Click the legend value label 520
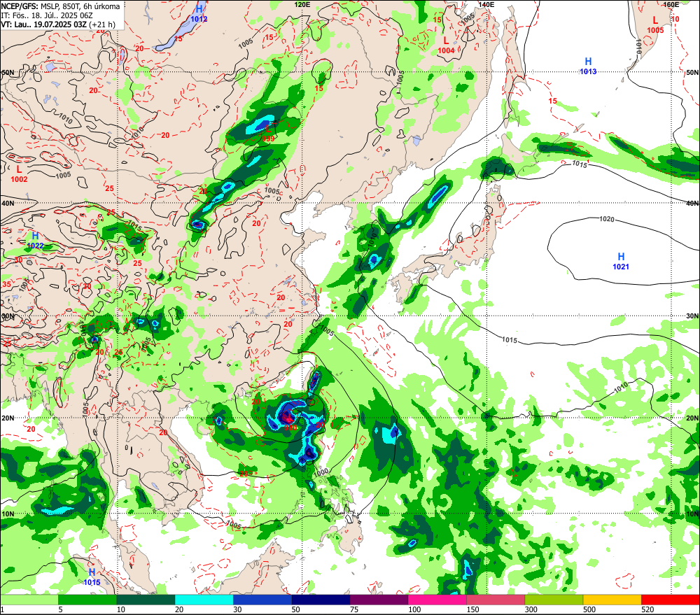Image resolution: width=700 pixels, height=615 pixels. [x=647, y=609]
